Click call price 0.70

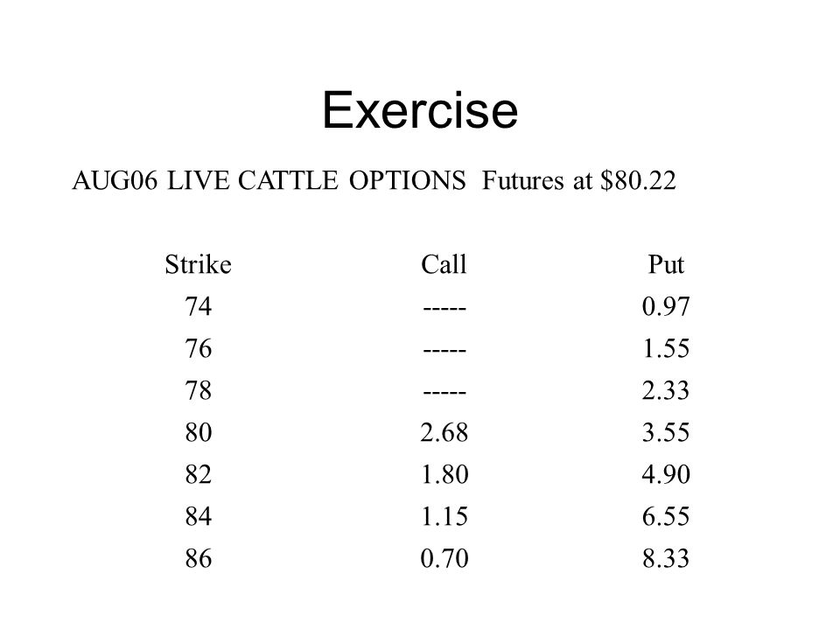pos(444,558)
